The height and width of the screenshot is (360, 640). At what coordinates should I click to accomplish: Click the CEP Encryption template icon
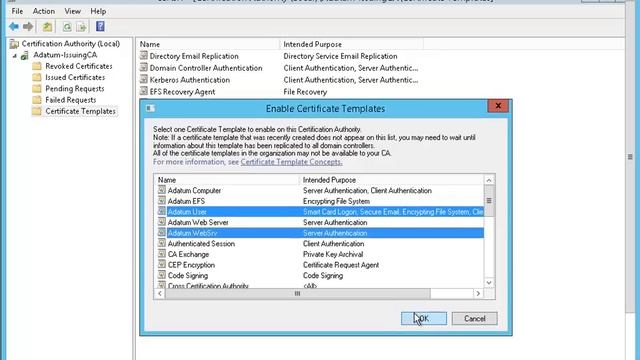coord(162,264)
